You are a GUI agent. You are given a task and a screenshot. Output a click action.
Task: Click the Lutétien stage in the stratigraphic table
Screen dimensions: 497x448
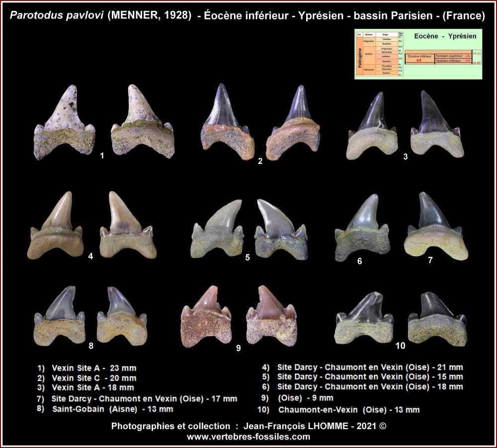point(386,57)
